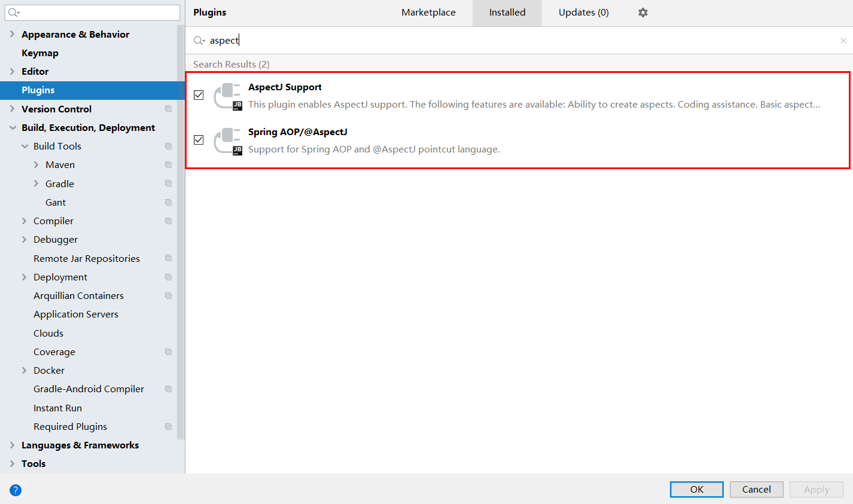Image resolution: width=853 pixels, height=504 pixels.
Task: Focus the settings search box
Action: point(93,13)
